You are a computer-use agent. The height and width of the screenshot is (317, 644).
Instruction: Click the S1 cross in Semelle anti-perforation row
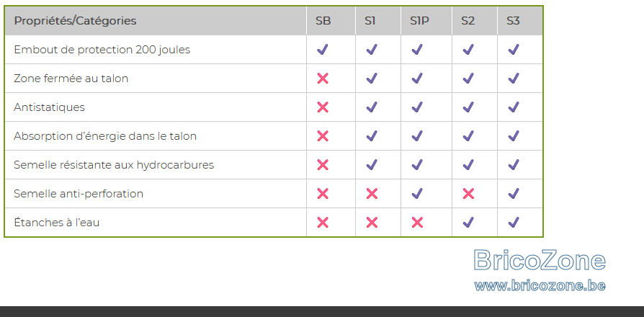coord(372,193)
